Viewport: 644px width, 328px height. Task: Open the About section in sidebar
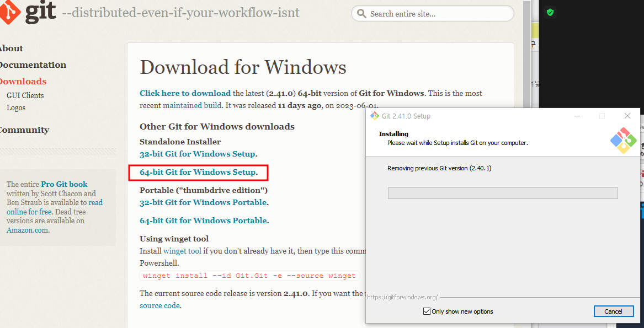[x=10, y=49]
